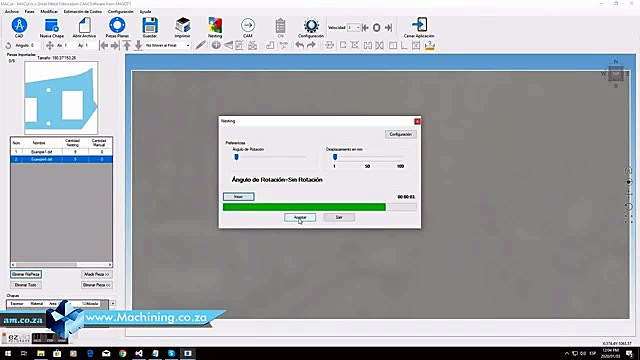The width and height of the screenshot is (640, 360).
Task: Click the Abrir Archivo icon
Action: [x=84, y=26]
